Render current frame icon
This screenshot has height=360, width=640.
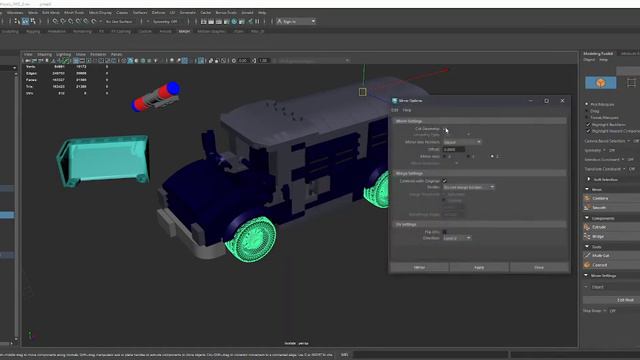[x=211, y=21]
